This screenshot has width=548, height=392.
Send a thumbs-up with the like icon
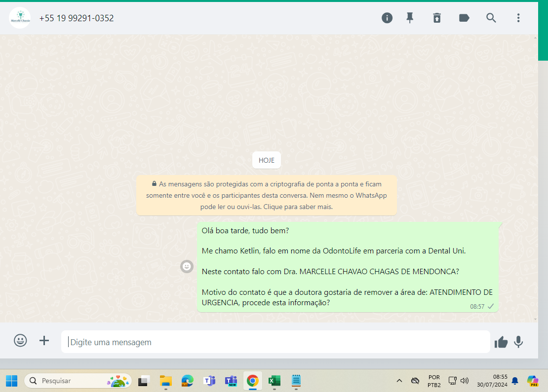[501, 342]
